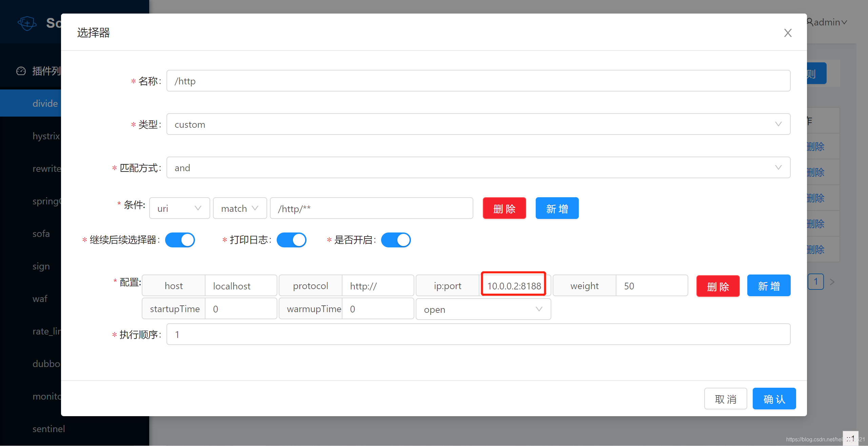The image size is (868, 446).
Task: Close the selector dialog with X icon
Action: 788,33
